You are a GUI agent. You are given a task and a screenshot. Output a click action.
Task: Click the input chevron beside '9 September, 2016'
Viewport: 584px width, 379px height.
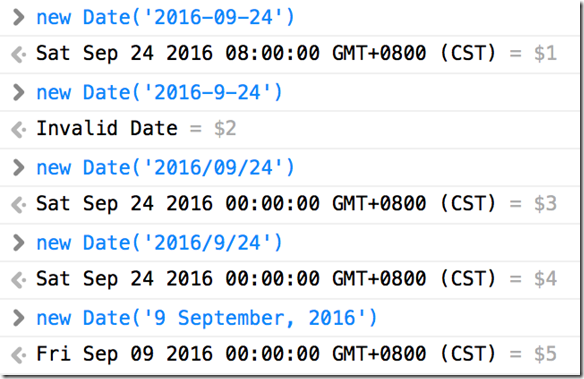(18, 318)
